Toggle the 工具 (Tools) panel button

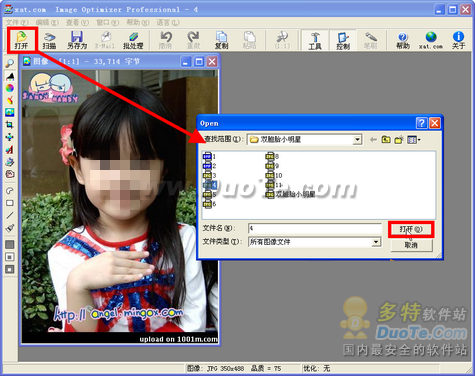point(315,40)
